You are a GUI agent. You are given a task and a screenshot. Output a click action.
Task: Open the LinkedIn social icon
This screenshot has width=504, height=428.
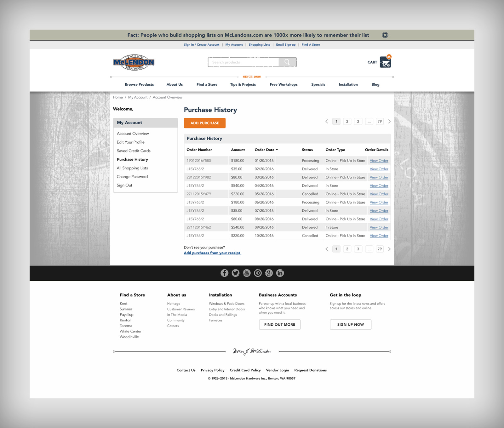coord(280,273)
